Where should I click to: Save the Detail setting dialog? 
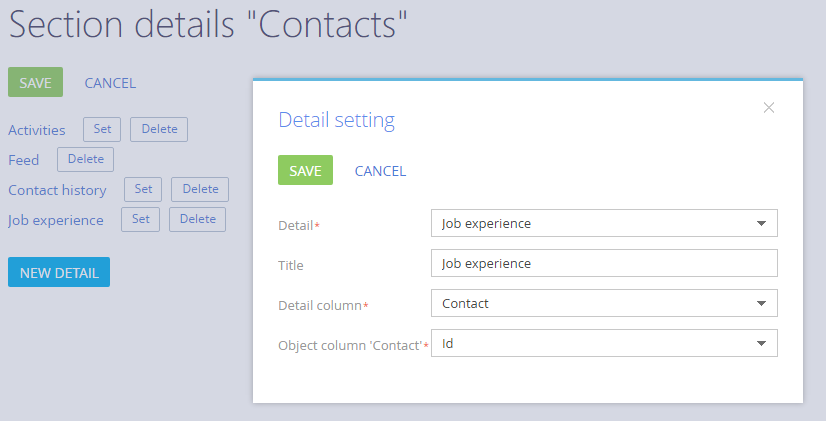pyautogui.click(x=305, y=171)
